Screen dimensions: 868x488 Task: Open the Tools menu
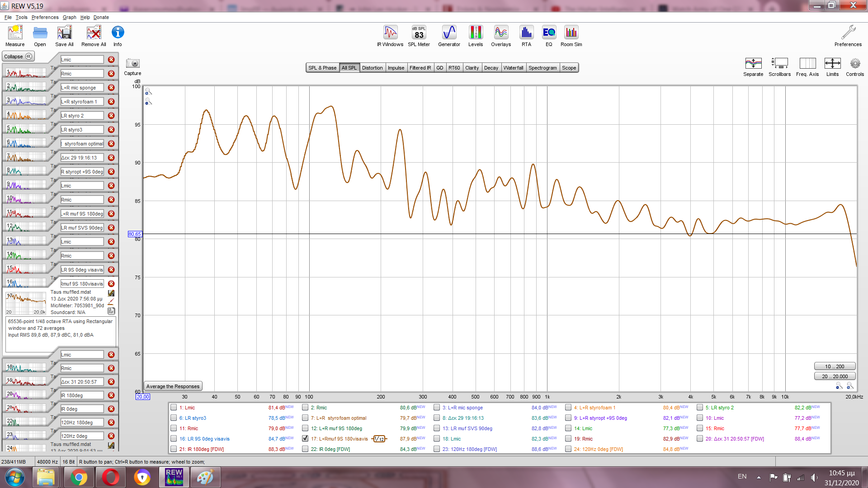pyautogui.click(x=21, y=17)
